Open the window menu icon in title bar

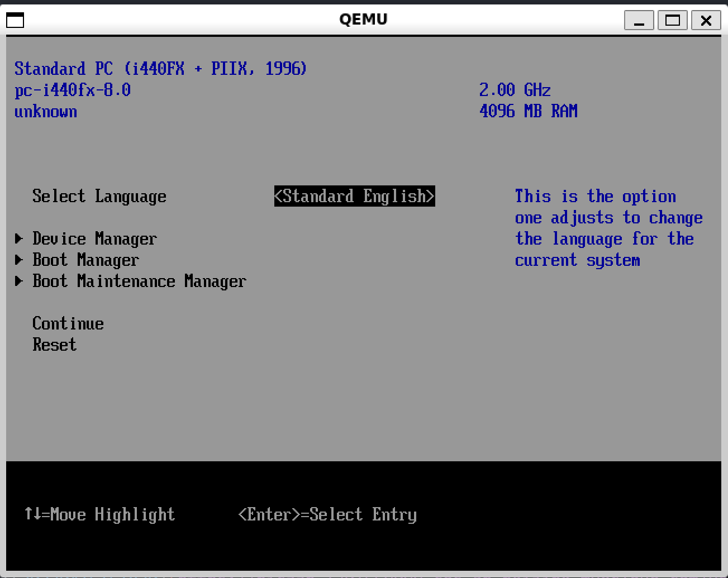(15, 20)
